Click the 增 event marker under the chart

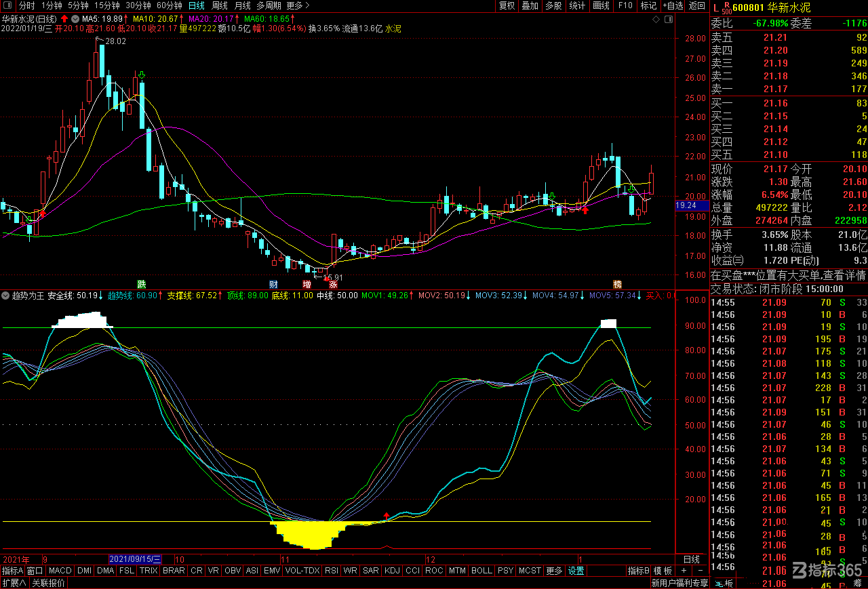(x=307, y=284)
